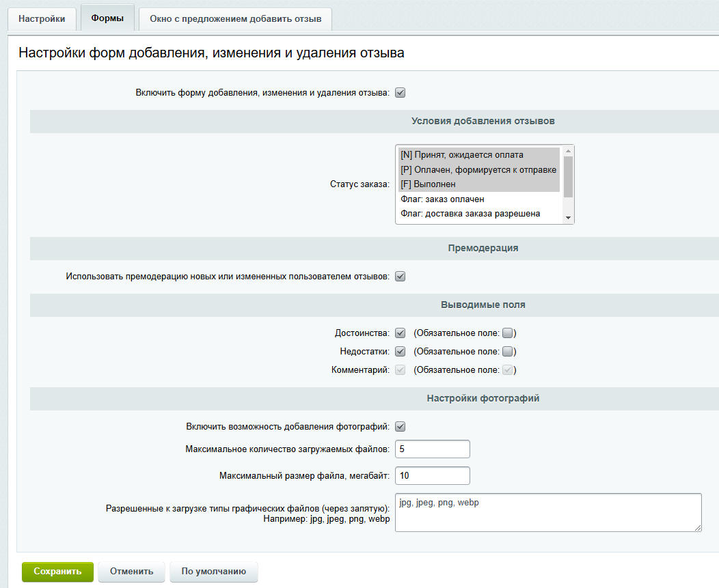Select [P] Оплачен, формируется к отправке
This screenshot has width=719, height=588.
pyautogui.click(x=478, y=169)
